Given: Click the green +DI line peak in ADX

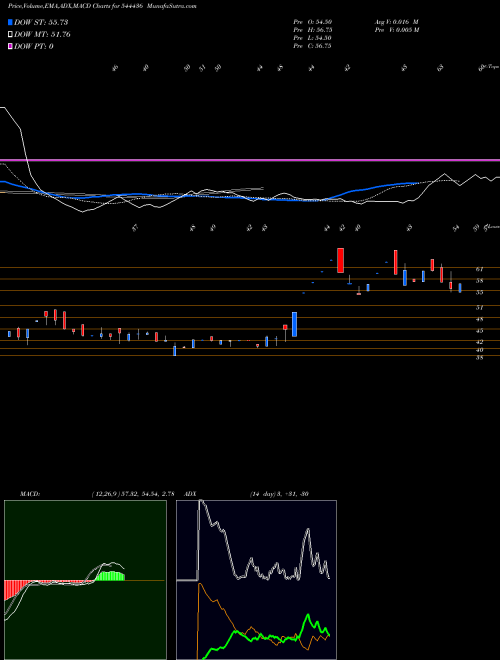Looking at the screenshot, I should click(308, 615).
